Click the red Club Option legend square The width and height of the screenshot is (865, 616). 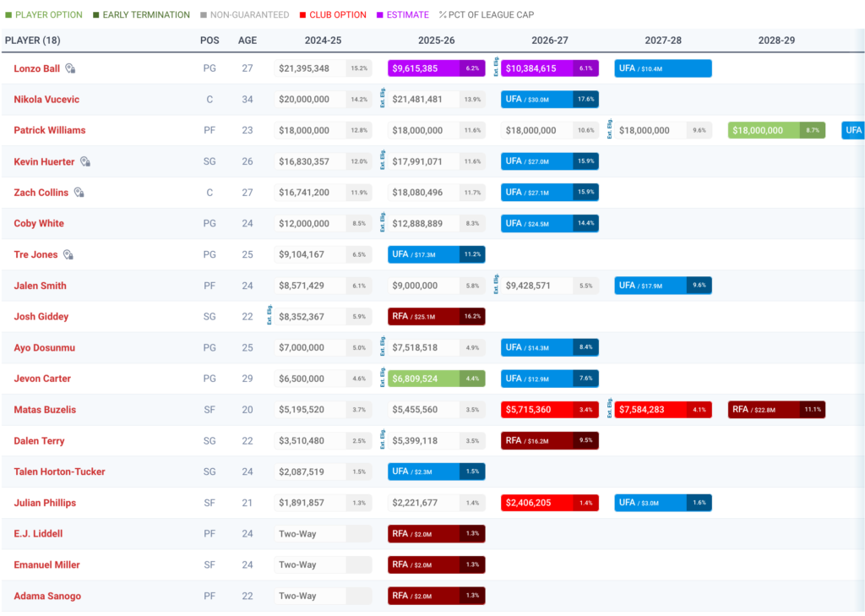click(303, 15)
